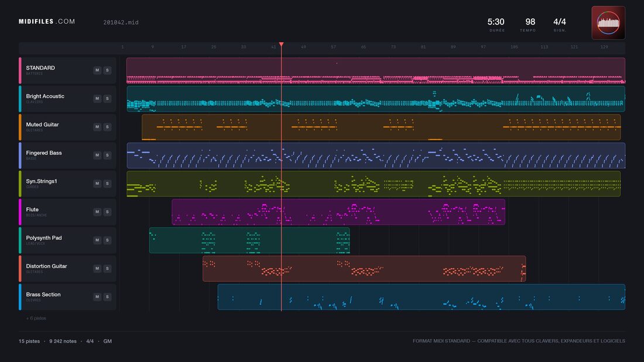Open the waveform album thumbnail
This screenshot has height=362, width=644.
[x=608, y=23]
